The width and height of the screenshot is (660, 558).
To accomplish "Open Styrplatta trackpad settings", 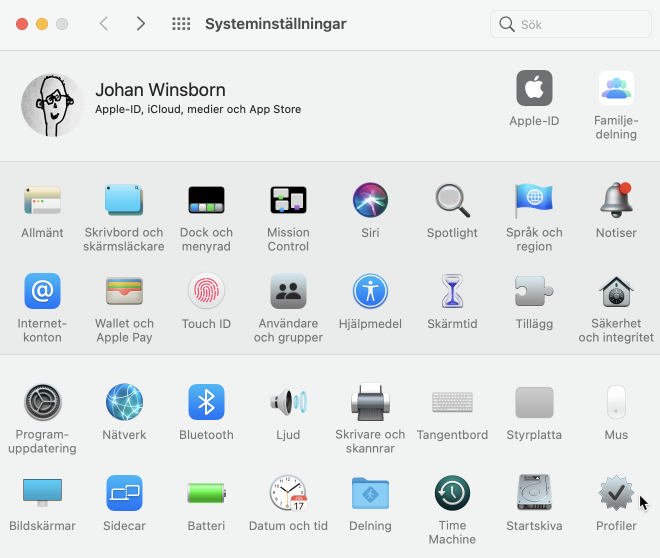I will click(534, 402).
